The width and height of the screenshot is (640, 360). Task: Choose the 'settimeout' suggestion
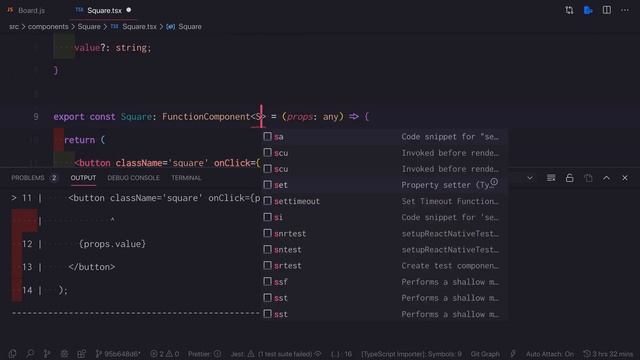pyautogui.click(x=384, y=201)
